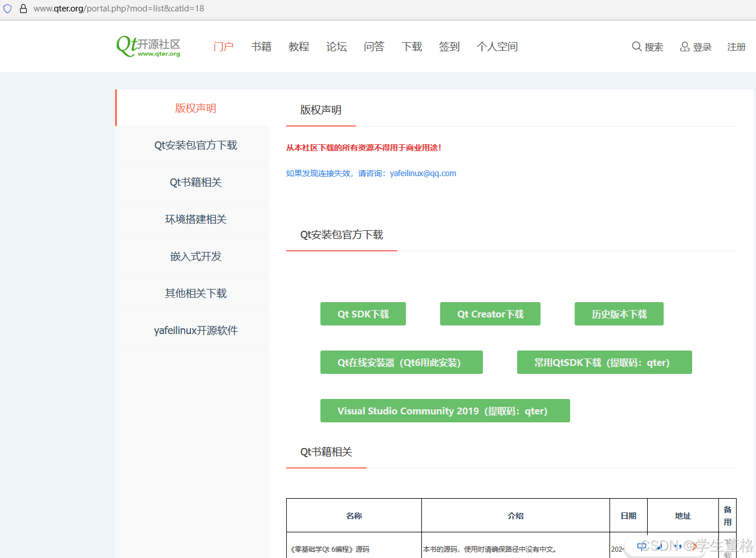Click the Qt安装包官方下载 section heading
756x558 pixels.
[x=342, y=235]
